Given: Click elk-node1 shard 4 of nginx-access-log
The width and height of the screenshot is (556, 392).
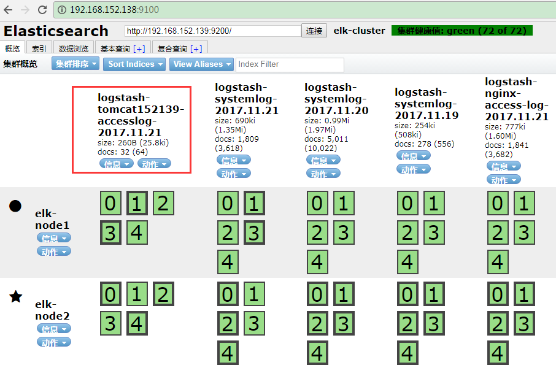Looking at the screenshot, I should tap(498, 262).
